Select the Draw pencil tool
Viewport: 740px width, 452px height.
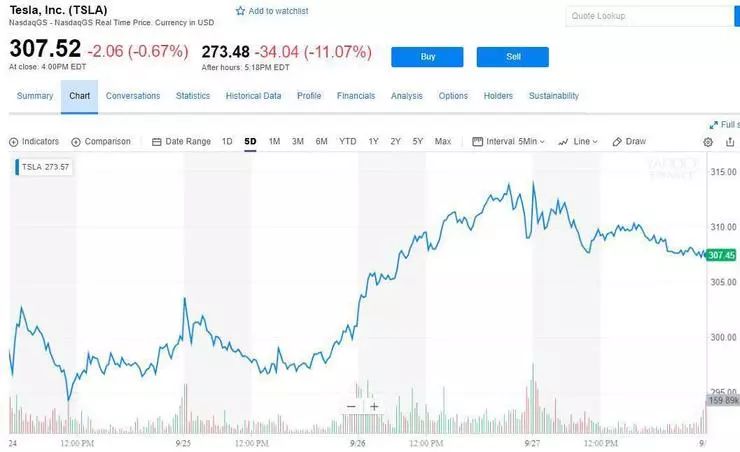pos(629,142)
